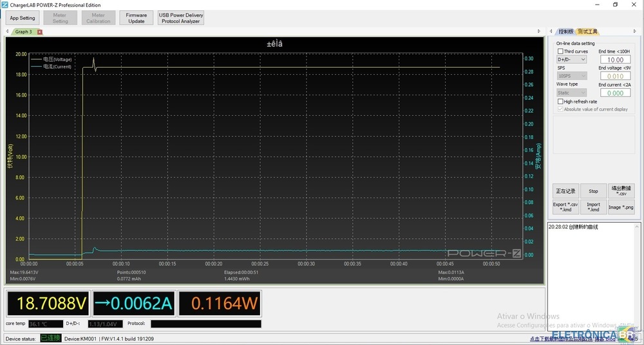Open the SPS 10SPS dropdown
The width and height of the screenshot is (644, 345).
click(x=571, y=76)
